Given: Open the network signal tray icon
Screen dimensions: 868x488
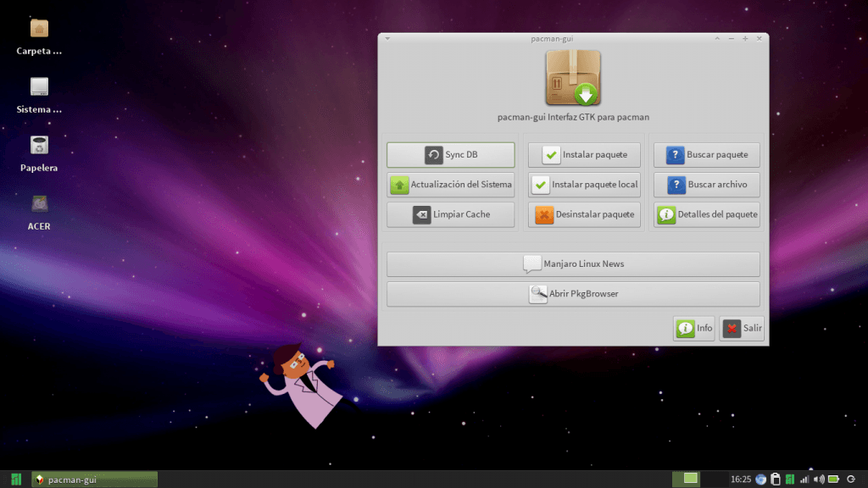Looking at the screenshot, I should tap(804, 480).
